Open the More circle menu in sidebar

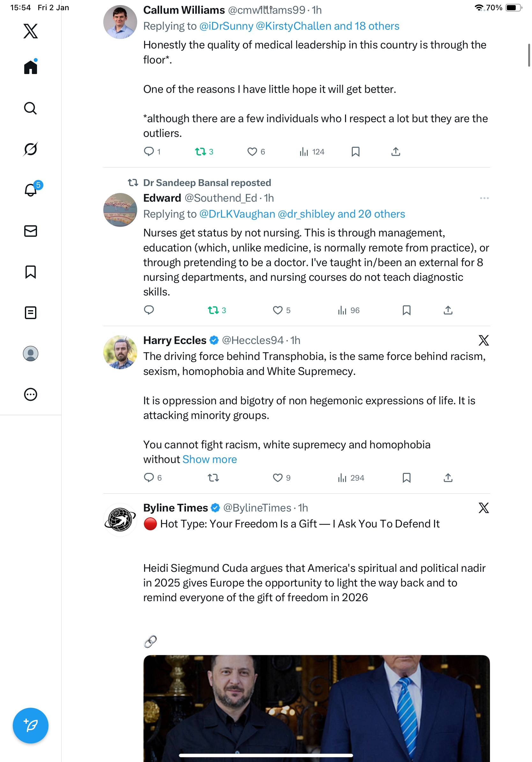(x=31, y=394)
